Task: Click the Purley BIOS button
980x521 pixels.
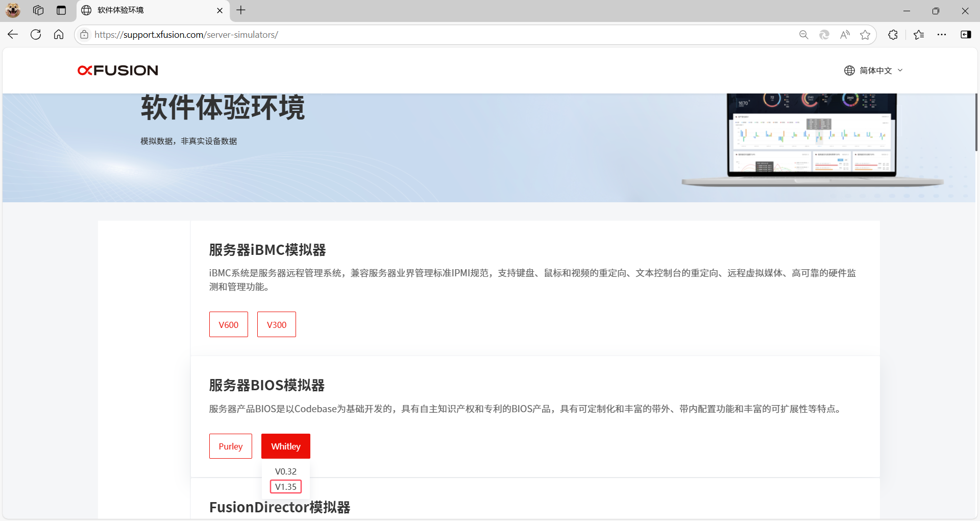Action: tap(231, 446)
